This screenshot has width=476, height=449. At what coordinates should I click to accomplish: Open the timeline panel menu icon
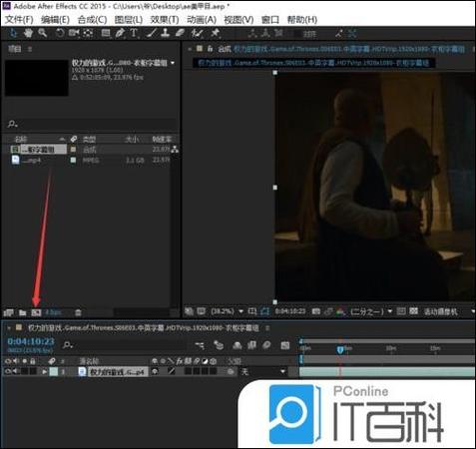coord(267,328)
